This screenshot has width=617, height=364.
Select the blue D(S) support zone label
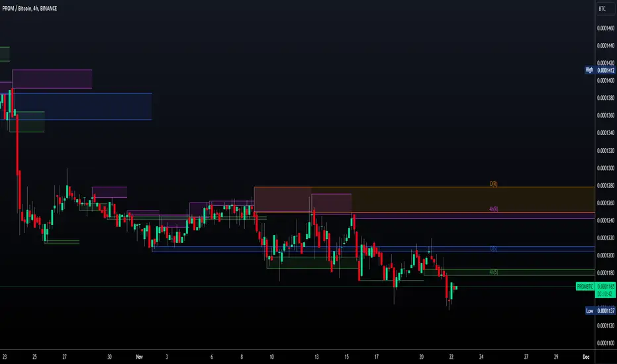coord(493,249)
